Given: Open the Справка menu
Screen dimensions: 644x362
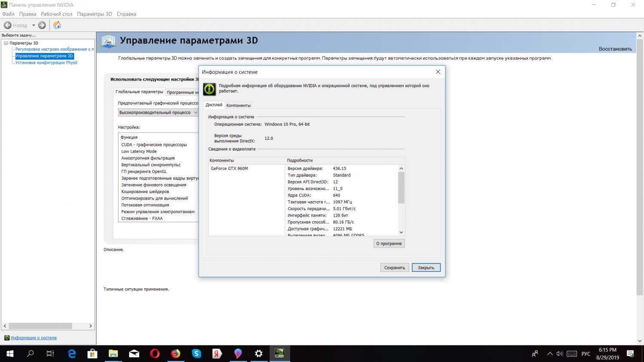Looking at the screenshot, I should (x=126, y=14).
